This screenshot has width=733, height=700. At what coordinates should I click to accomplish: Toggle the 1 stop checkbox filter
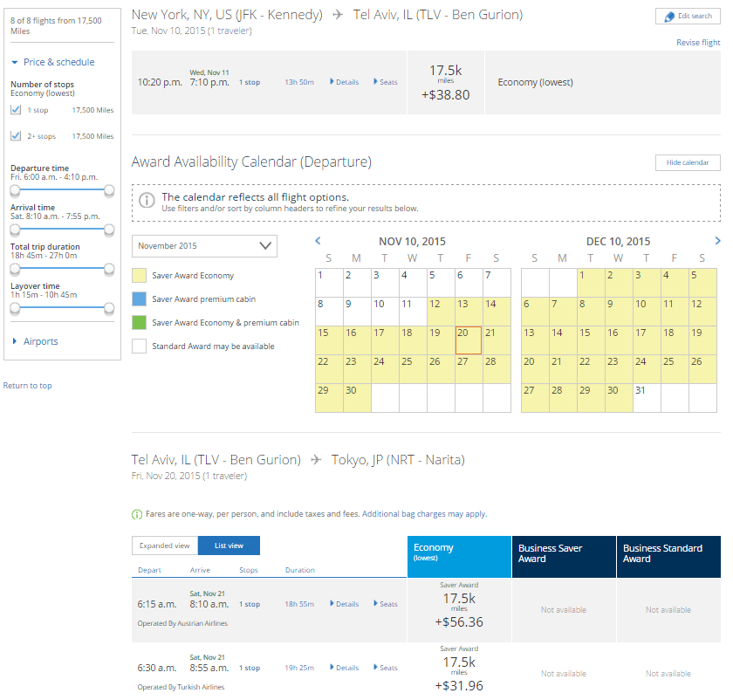click(x=16, y=110)
